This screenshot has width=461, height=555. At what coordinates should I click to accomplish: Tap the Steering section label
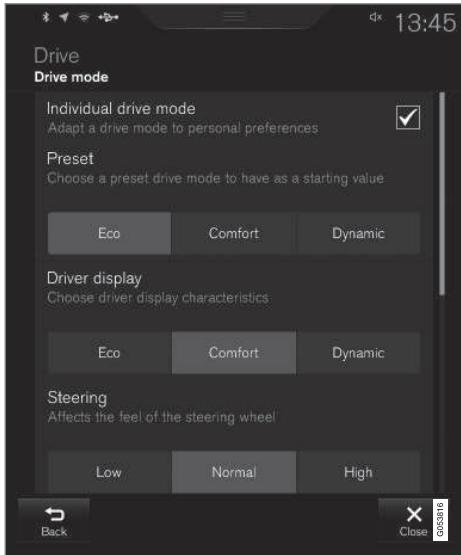click(77, 397)
